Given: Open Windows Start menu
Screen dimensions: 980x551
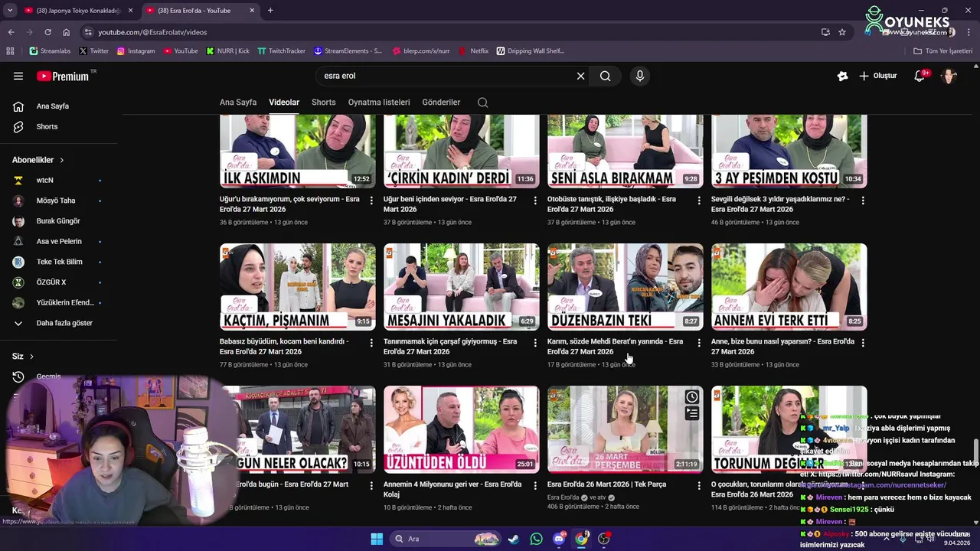Looking at the screenshot, I should click(x=377, y=539).
